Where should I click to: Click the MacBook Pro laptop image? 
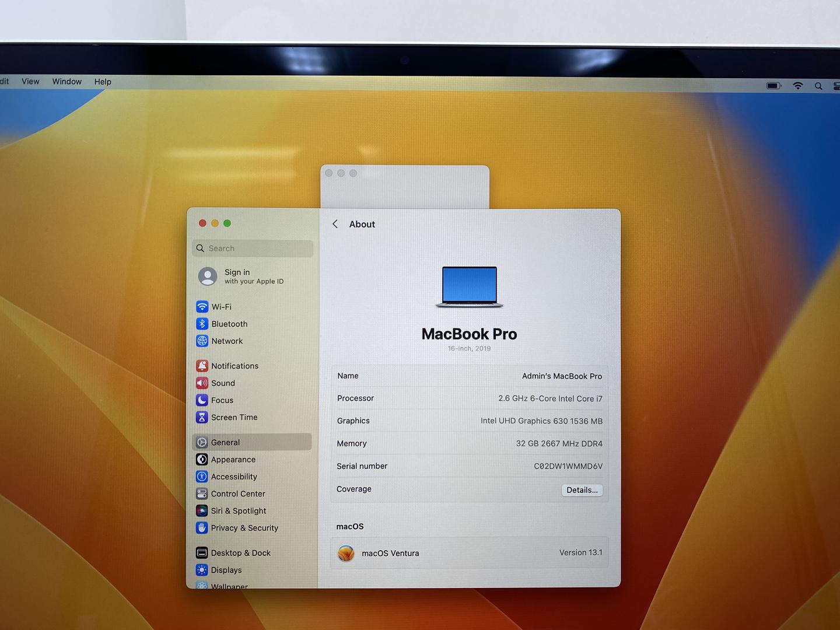[x=470, y=287]
